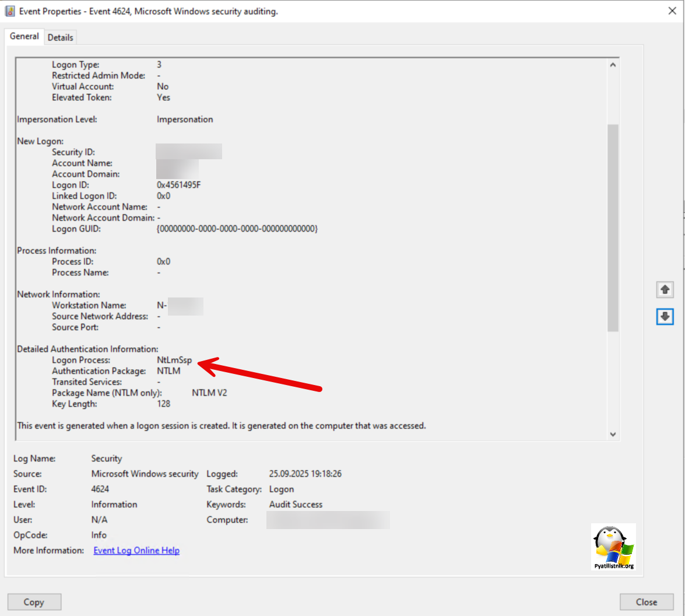Click the Pyatilistnik.org penguin logo
The width and height of the screenshot is (685, 616).
(x=613, y=547)
